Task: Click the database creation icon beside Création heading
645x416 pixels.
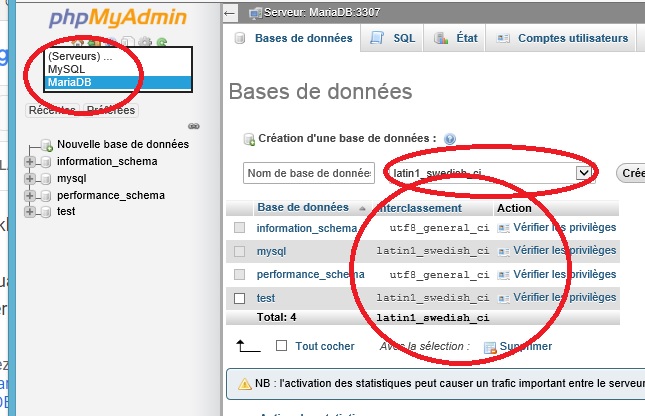Action: click(x=249, y=139)
